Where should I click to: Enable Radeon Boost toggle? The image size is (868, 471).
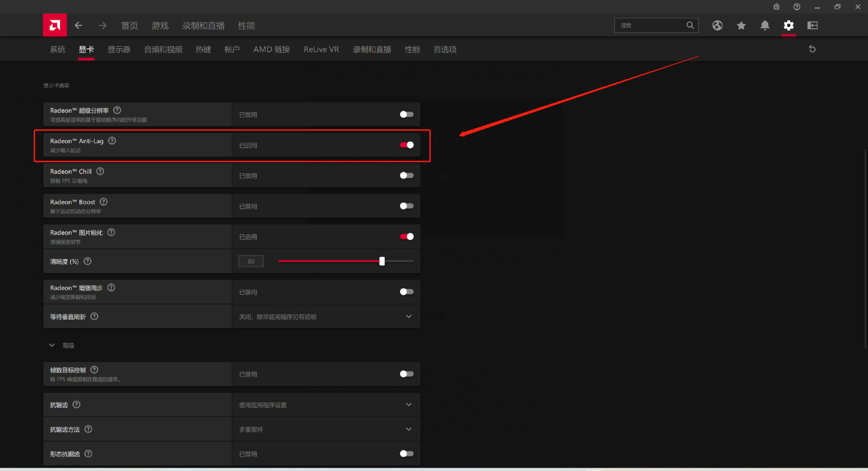click(406, 206)
